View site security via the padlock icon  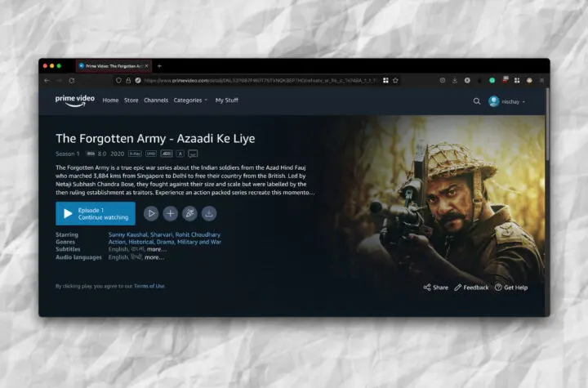click(x=128, y=80)
